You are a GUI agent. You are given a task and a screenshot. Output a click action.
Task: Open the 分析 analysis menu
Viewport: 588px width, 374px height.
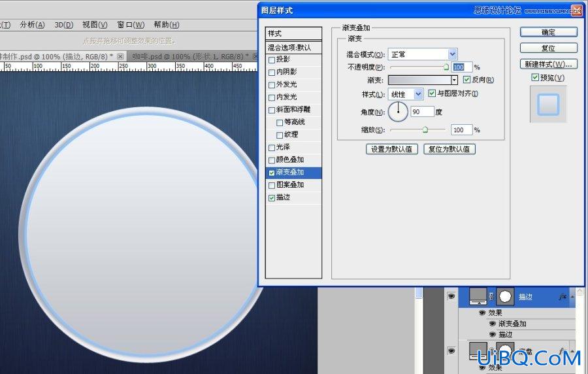[x=32, y=25]
